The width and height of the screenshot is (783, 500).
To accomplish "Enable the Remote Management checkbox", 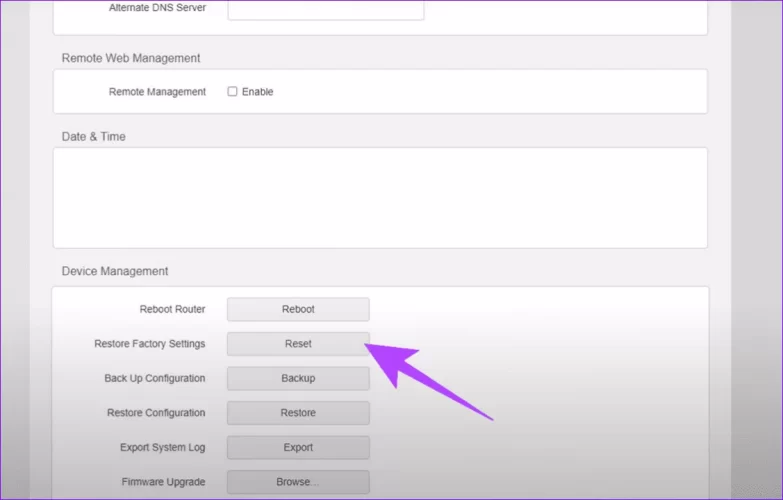I will [x=232, y=92].
